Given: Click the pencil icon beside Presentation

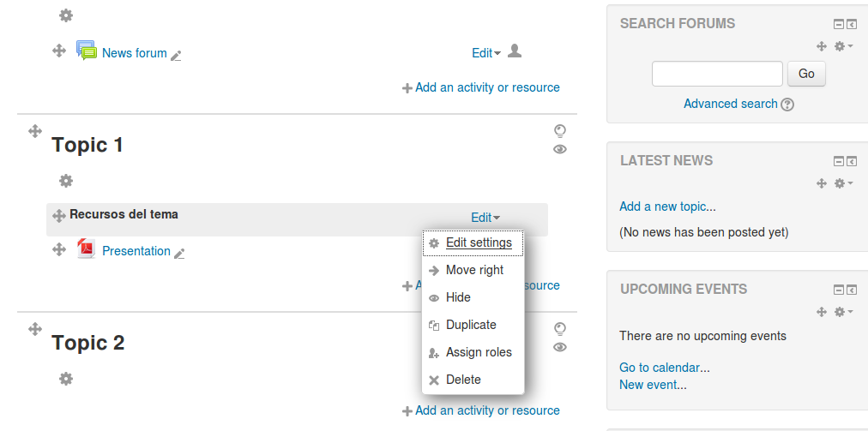Looking at the screenshot, I should 179,253.
